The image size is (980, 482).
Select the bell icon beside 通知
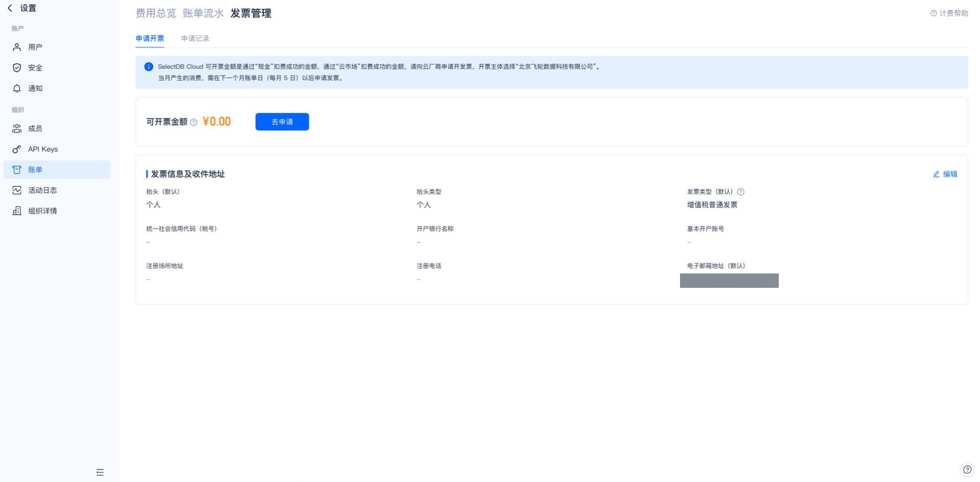[x=17, y=88]
